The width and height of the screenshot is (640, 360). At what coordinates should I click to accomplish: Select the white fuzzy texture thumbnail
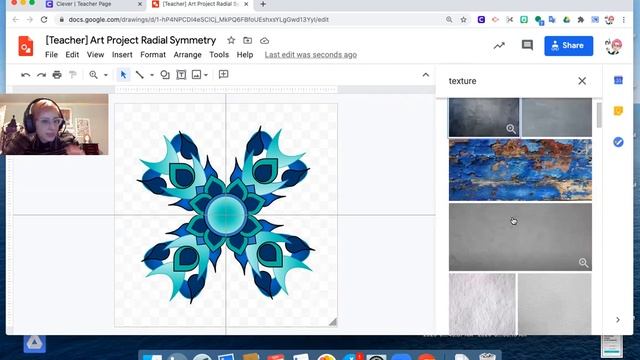(482, 304)
